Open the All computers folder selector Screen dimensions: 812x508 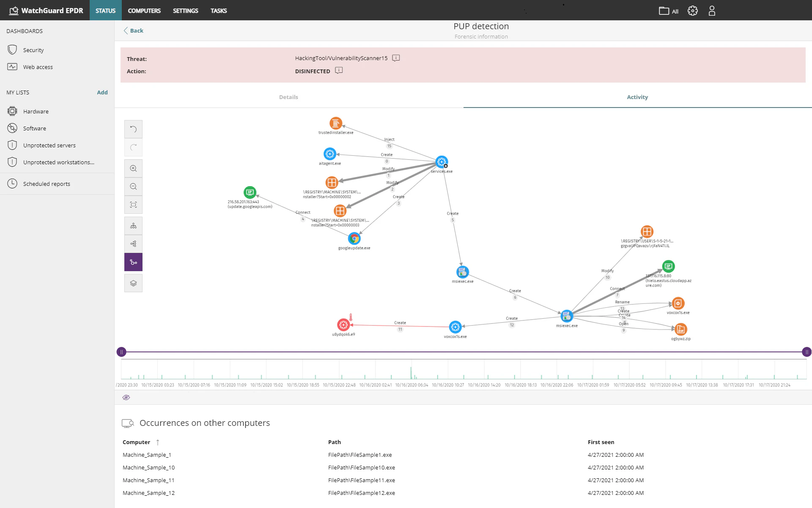[x=667, y=11]
